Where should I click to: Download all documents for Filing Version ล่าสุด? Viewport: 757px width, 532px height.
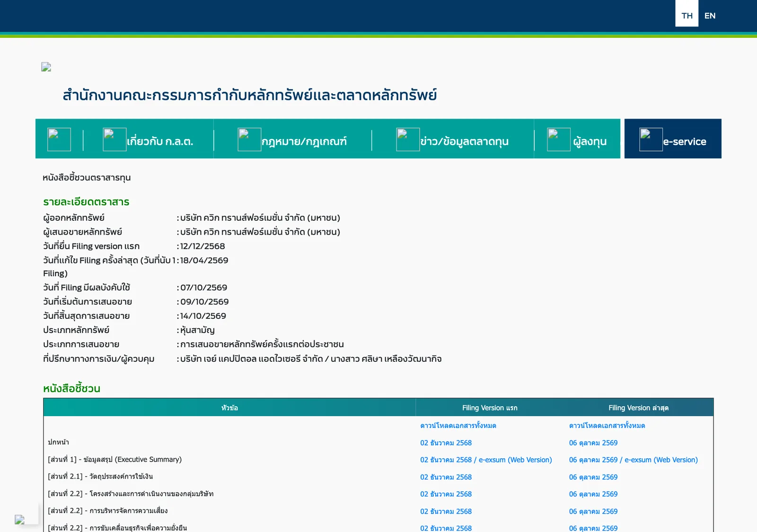(x=607, y=426)
